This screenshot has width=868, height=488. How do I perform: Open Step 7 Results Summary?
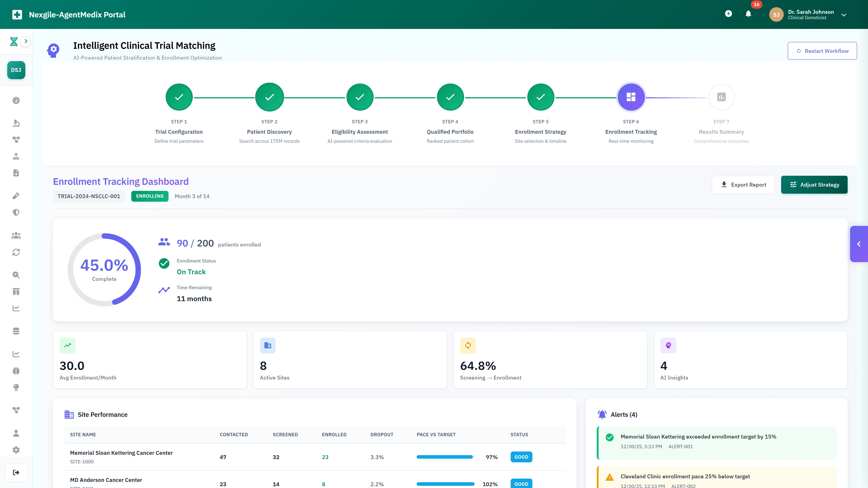click(721, 97)
